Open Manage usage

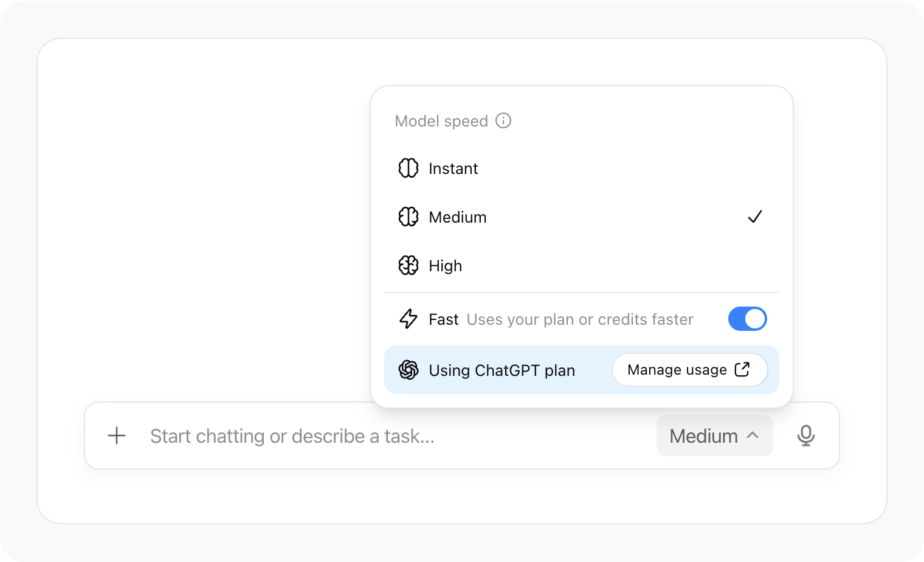[x=690, y=370]
